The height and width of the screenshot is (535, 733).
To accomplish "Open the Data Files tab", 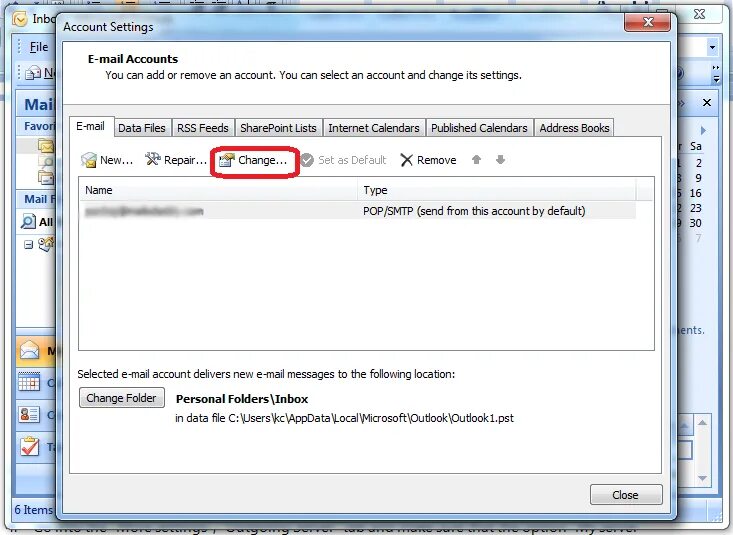I will pyautogui.click(x=142, y=128).
